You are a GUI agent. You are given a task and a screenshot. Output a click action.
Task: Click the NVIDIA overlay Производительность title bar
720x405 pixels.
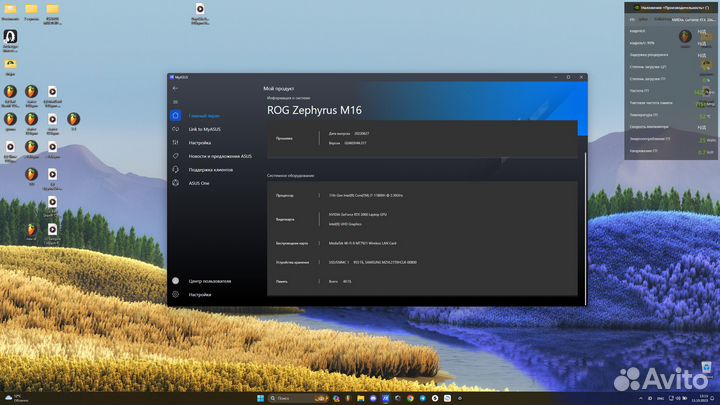point(671,8)
